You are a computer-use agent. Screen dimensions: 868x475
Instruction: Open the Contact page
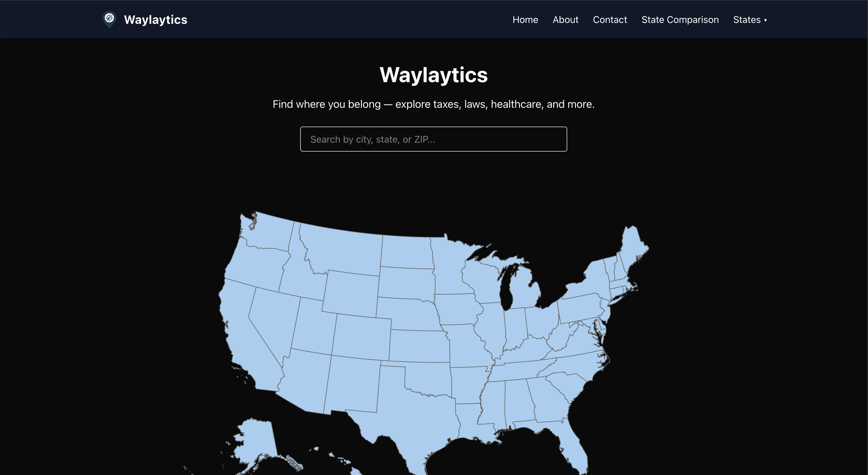click(x=610, y=20)
